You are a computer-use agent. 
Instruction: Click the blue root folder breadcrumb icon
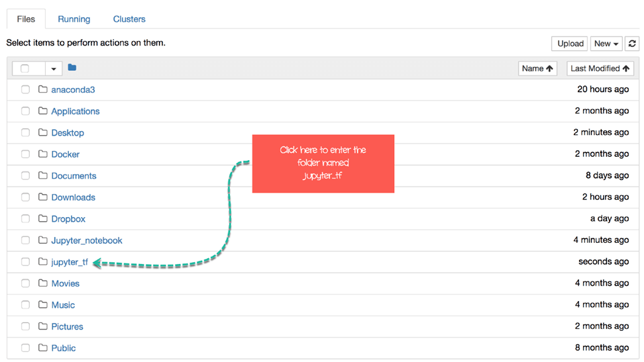tap(72, 68)
